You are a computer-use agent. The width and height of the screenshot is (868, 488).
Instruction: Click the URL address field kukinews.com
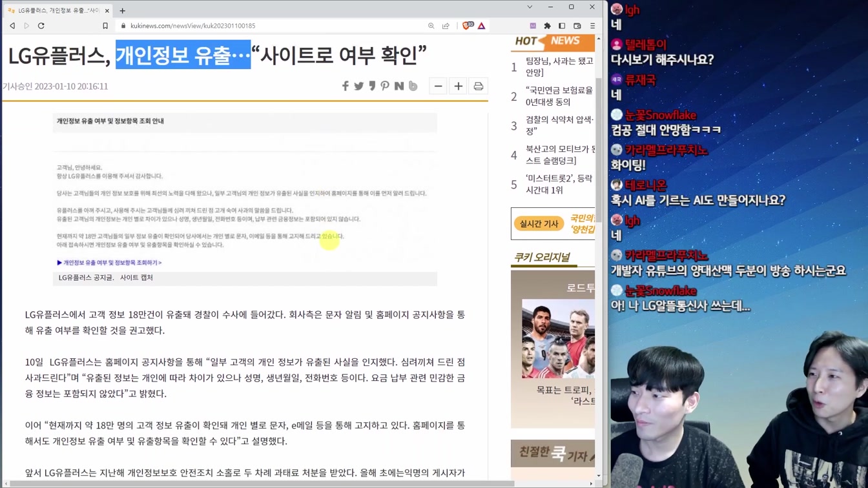pyautogui.click(x=192, y=26)
